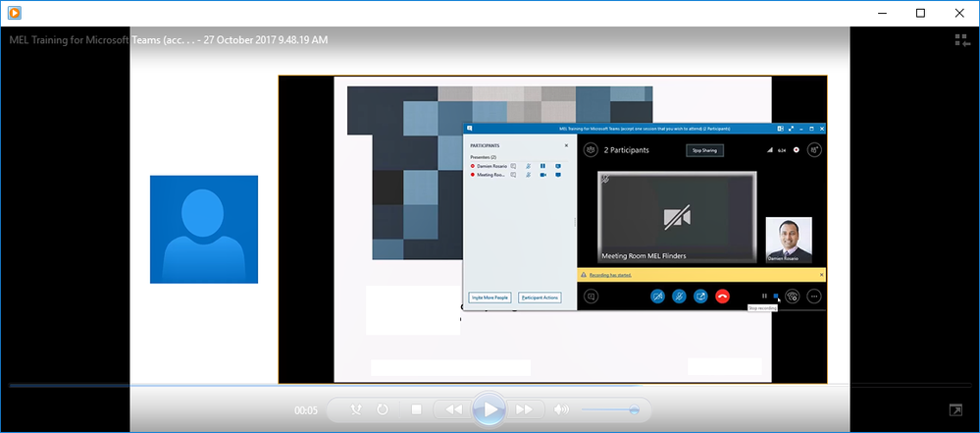Viewport: 980px width, 433px height.
Task: Minimize the Media Player window
Action: pyautogui.click(x=882, y=13)
